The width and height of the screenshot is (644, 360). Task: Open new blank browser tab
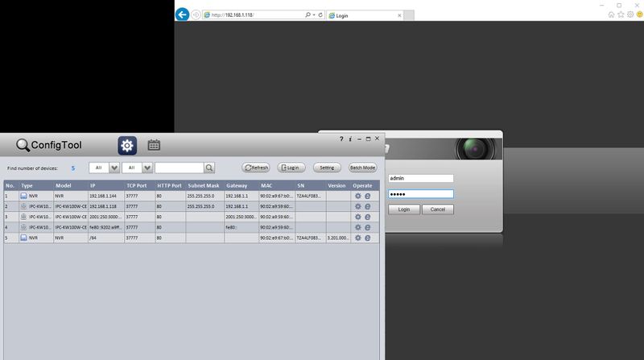pos(409,15)
